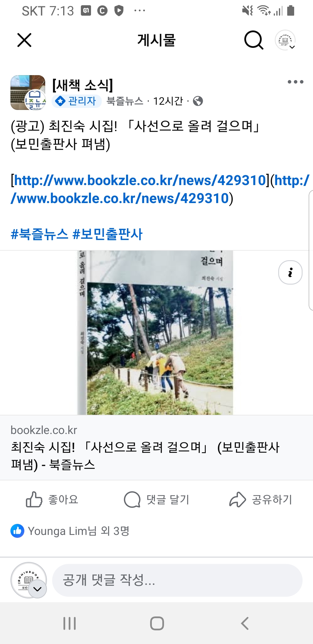Open search with the magnifier icon
313x644 pixels.
(254, 40)
